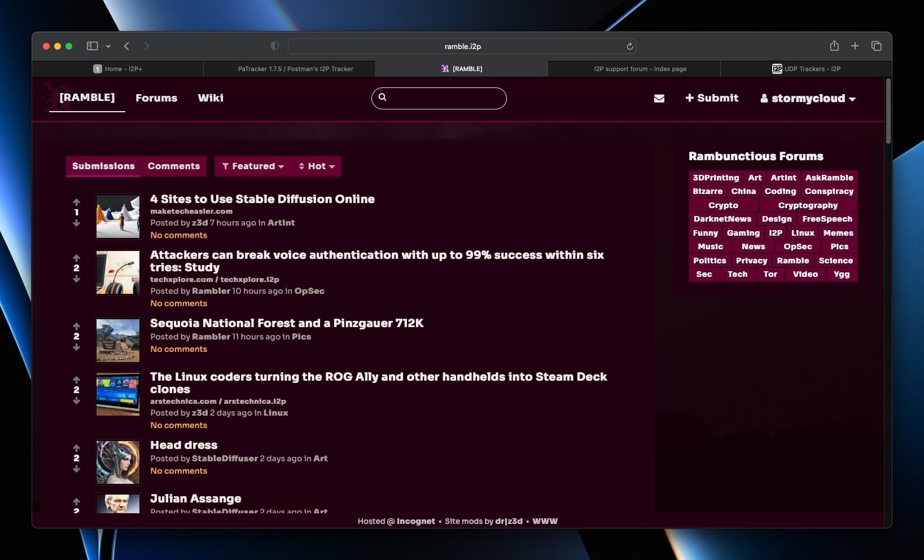
Task: Upvote the Stable Diffusion Online post
Action: (x=76, y=202)
